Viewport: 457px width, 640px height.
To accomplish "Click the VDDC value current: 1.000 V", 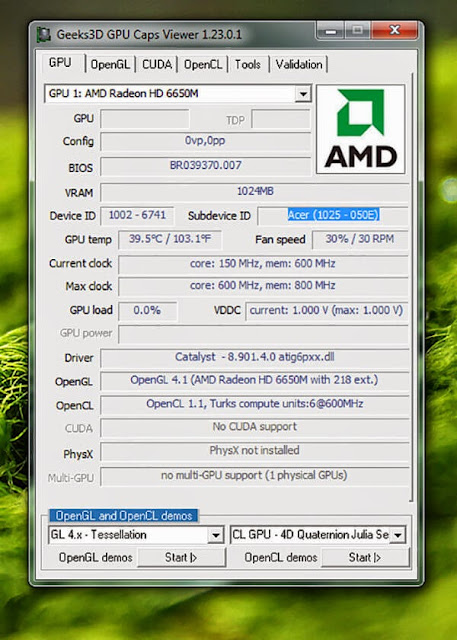I will click(326, 311).
